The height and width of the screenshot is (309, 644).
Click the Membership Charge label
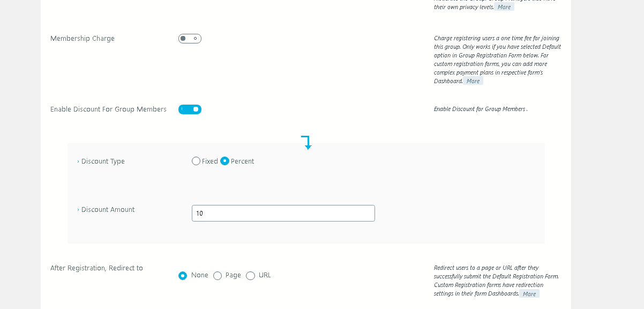83,39
